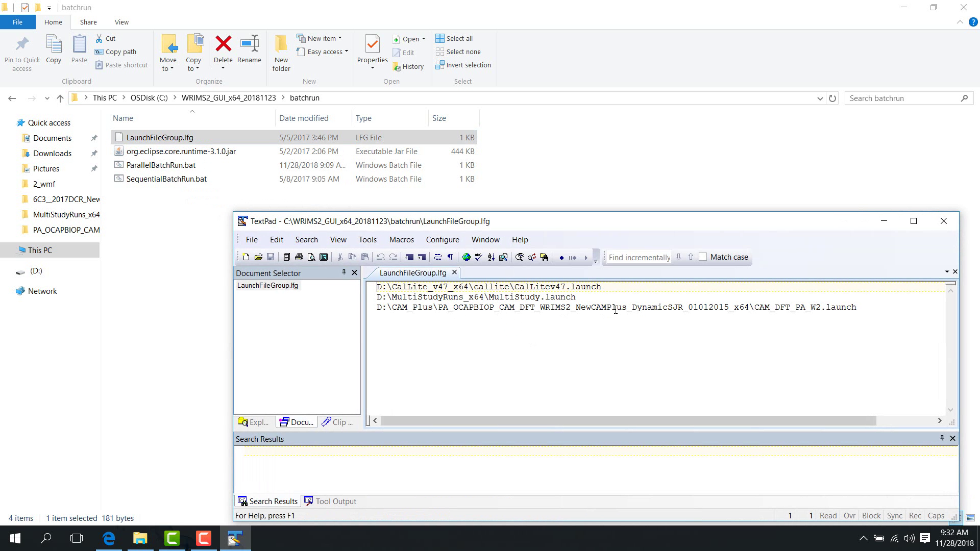Refresh the batchrun folder view
This screenshot has height=551, width=980.
click(x=832, y=98)
